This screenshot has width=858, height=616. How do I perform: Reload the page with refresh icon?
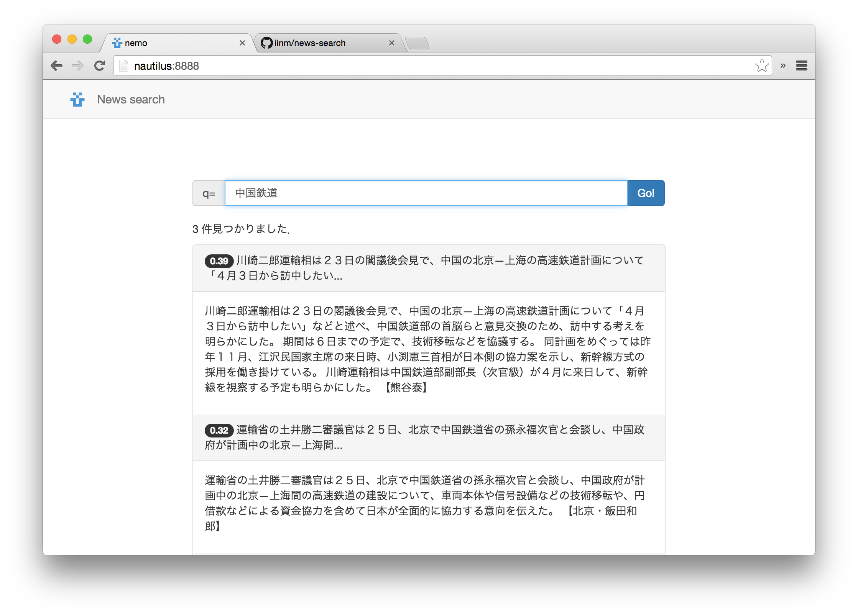click(x=100, y=66)
